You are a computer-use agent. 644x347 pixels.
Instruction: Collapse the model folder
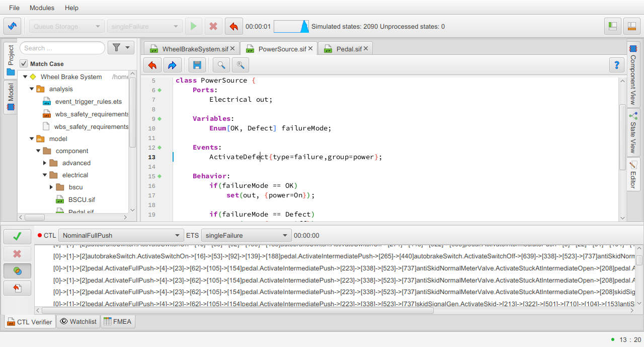pos(31,139)
